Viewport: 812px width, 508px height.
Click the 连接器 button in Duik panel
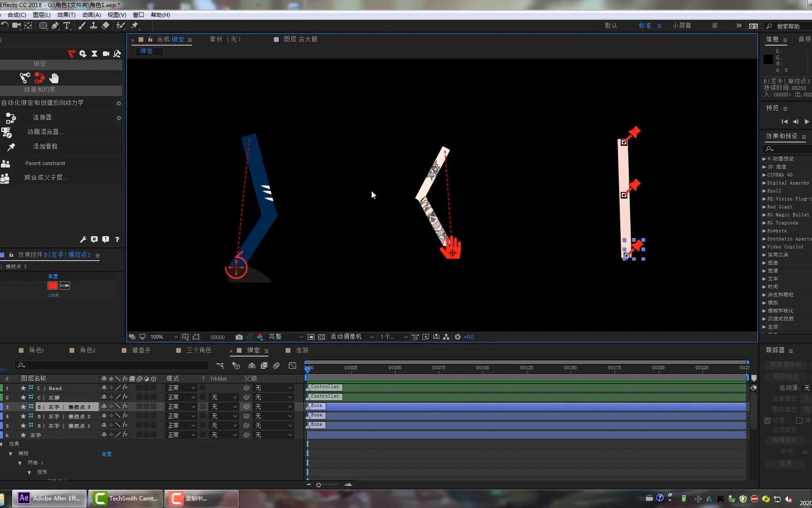point(42,118)
